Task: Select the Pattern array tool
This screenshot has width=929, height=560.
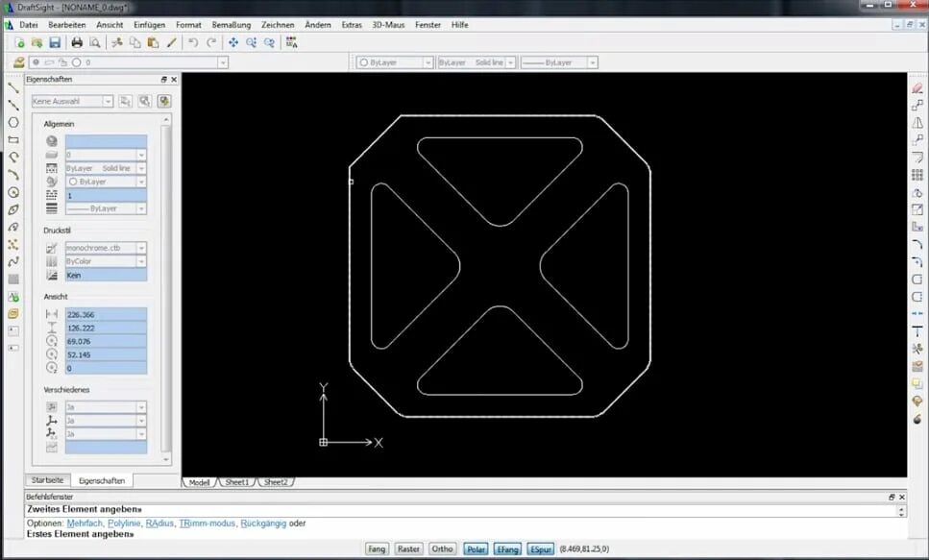Action: [x=917, y=175]
